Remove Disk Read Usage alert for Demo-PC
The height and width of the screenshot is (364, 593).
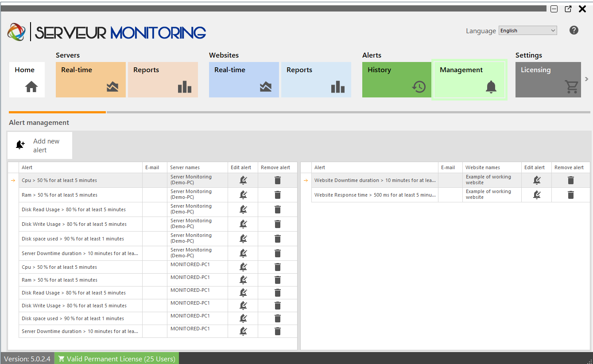tap(278, 209)
